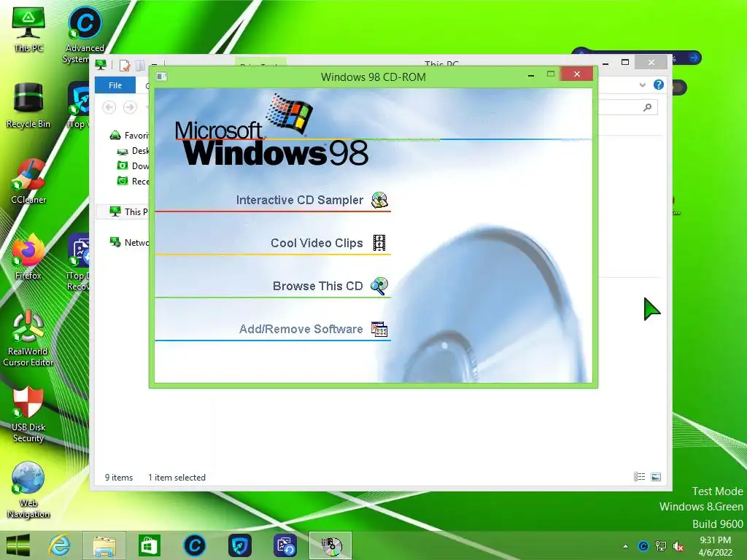
Task: Expand the ribbon chevron in This PC window
Action: click(x=642, y=85)
